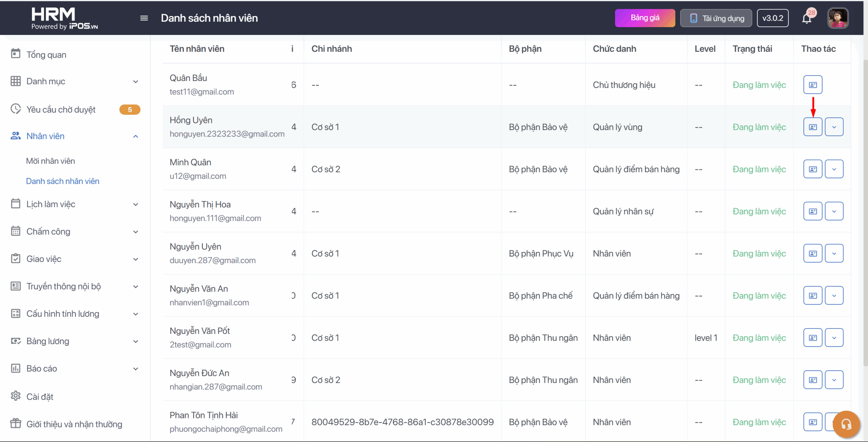This screenshot has width=868, height=442.
Task: Open Mời nhân viên submenu item
Action: click(x=51, y=161)
